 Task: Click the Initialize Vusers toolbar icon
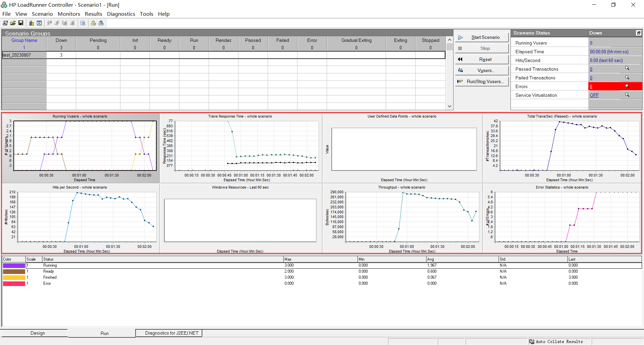[x=49, y=23]
